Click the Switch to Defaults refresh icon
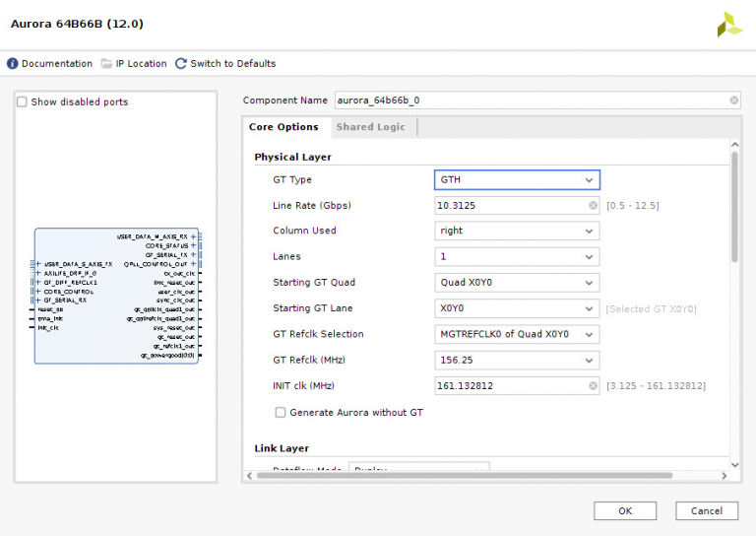 (x=181, y=64)
